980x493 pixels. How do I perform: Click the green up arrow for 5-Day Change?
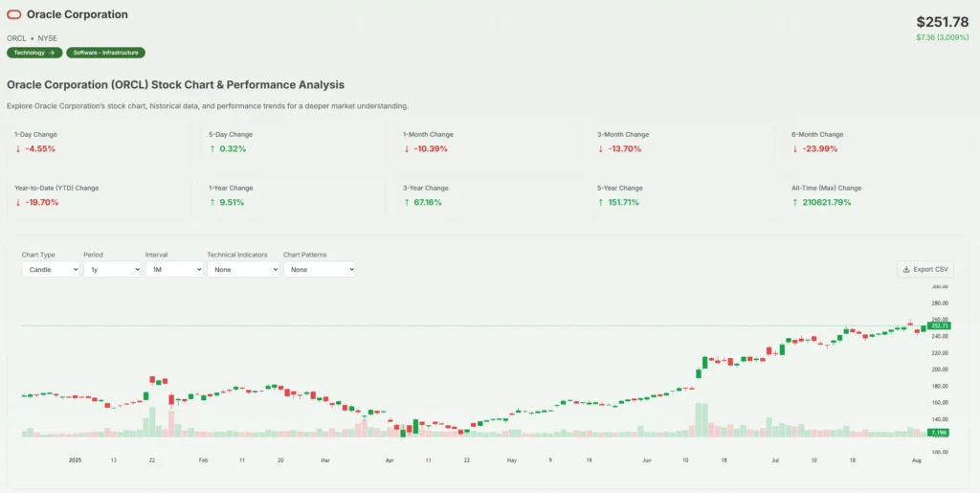coord(212,149)
